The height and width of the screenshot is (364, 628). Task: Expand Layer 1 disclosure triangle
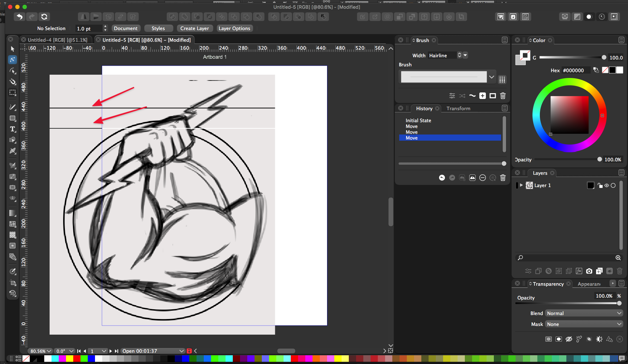[521, 185]
